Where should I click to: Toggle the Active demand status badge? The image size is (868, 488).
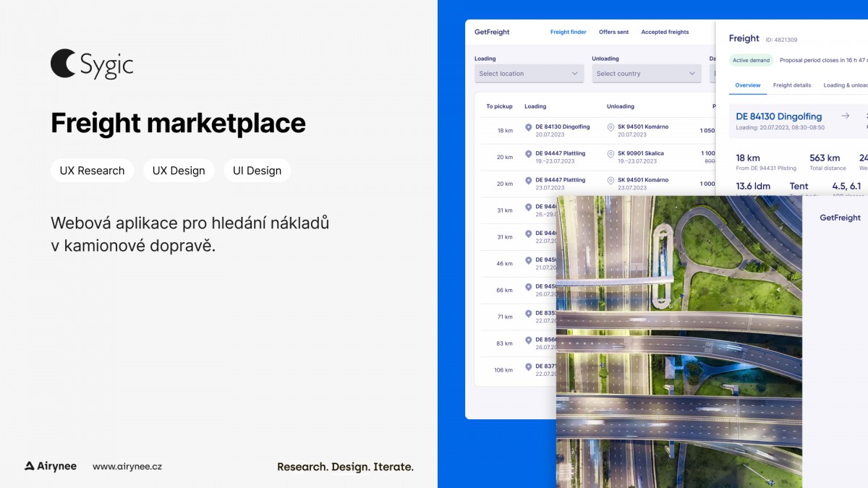click(751, 60)
